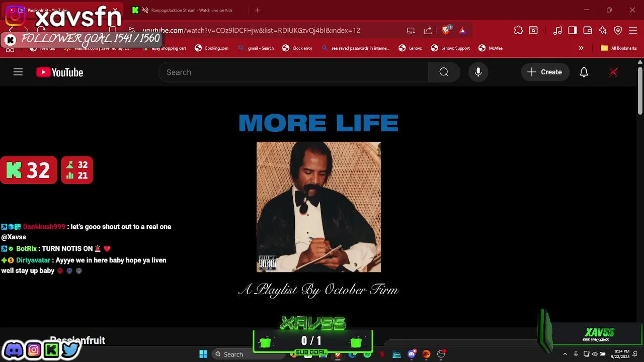The height and width of the screenshot is (362, 644).
Task: Install app via the address bar icon
Action: [411, 31]
